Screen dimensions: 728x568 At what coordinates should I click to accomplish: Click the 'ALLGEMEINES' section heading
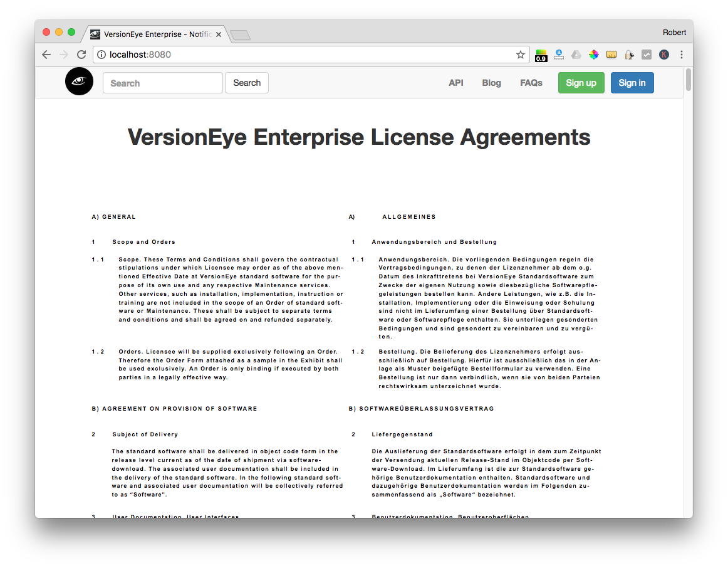(409, 217)
